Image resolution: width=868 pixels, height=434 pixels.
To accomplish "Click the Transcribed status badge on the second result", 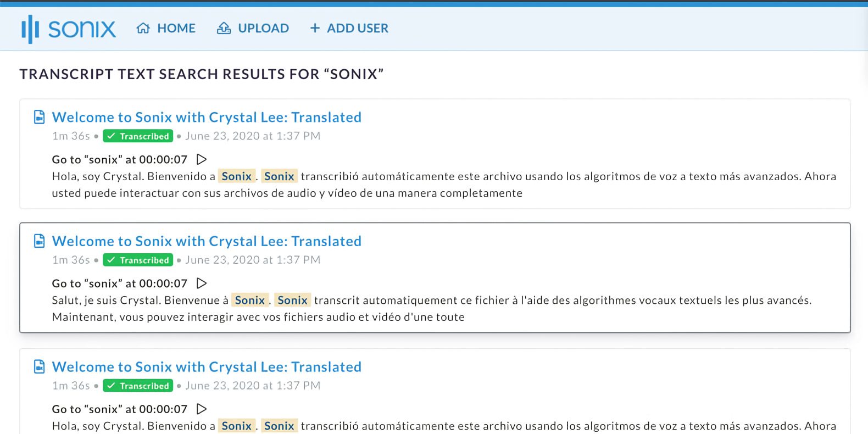I will click(137, 259).
